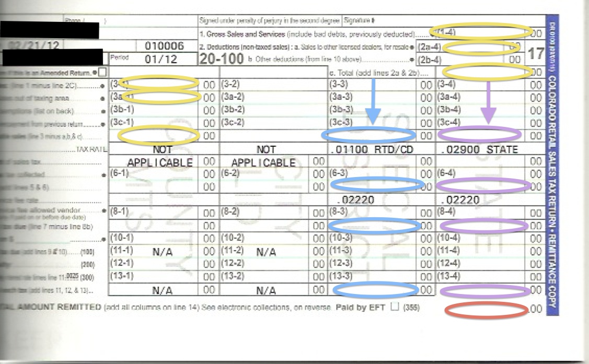Click the TAX RATE label

coord(91,149)
